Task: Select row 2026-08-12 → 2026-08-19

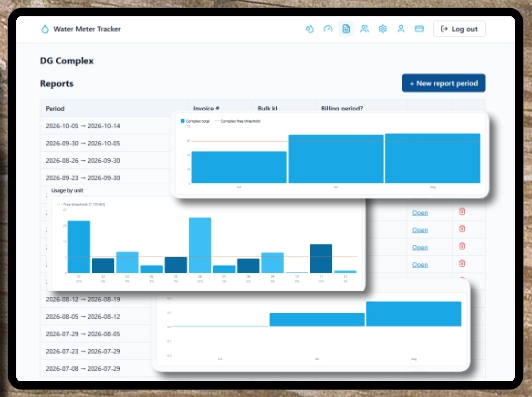Action: [96, 299]
